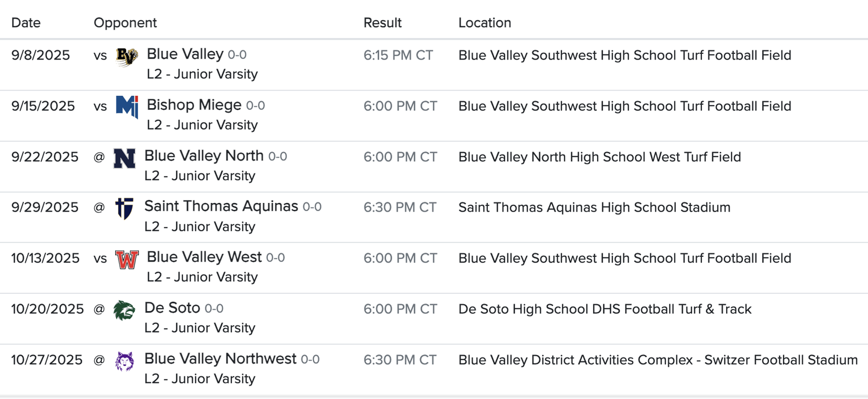Select the 6:15 PM CT game time
868x399 pixels.
point(398,56)
